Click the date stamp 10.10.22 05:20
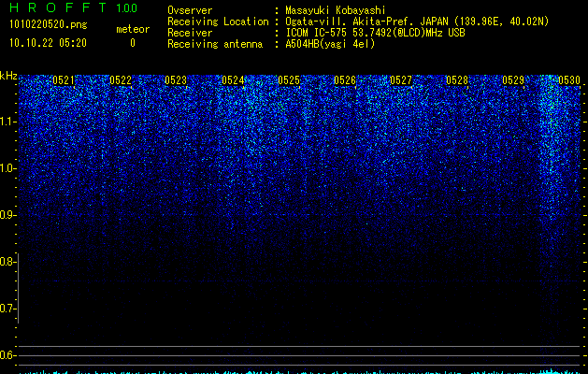The height and width of the screenshot is (374, 588). click(48, 43)
